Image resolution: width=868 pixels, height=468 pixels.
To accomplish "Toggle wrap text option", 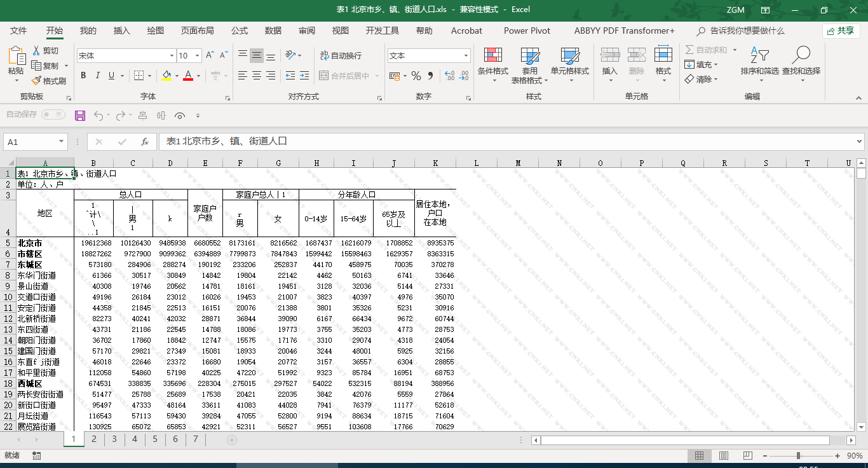I will [341, 55].
